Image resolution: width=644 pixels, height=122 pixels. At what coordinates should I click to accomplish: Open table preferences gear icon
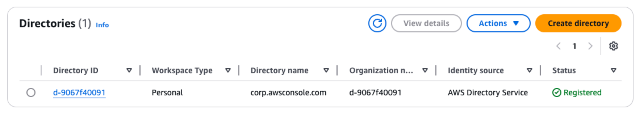coord(613,46)
